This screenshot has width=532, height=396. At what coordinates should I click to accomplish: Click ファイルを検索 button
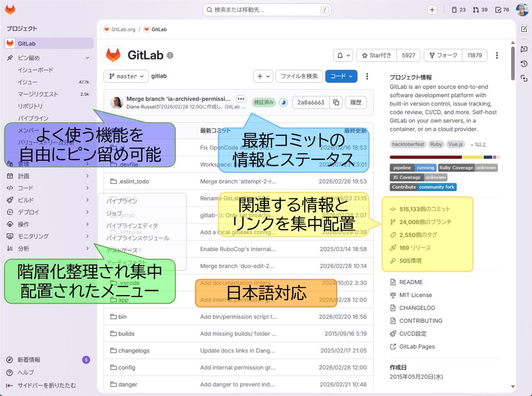[299, 76]
